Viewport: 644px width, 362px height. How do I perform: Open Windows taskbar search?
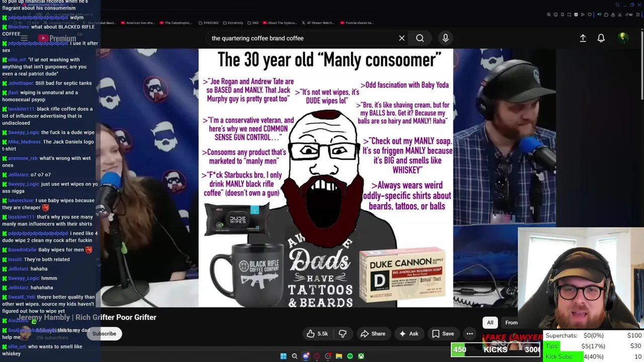294,356
